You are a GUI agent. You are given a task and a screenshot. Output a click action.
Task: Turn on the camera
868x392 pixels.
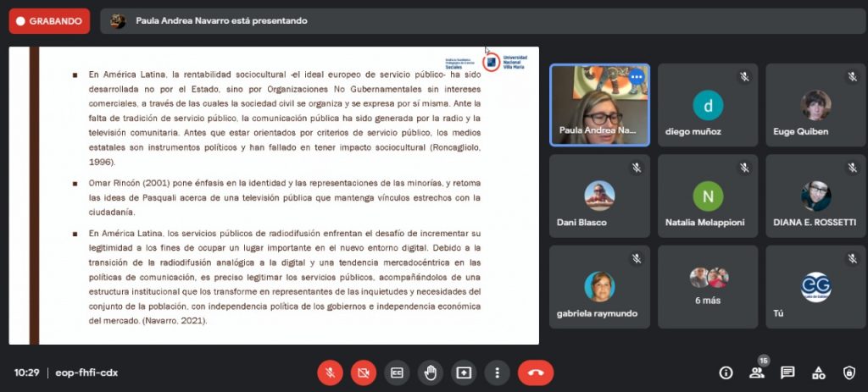click(363, 373)
